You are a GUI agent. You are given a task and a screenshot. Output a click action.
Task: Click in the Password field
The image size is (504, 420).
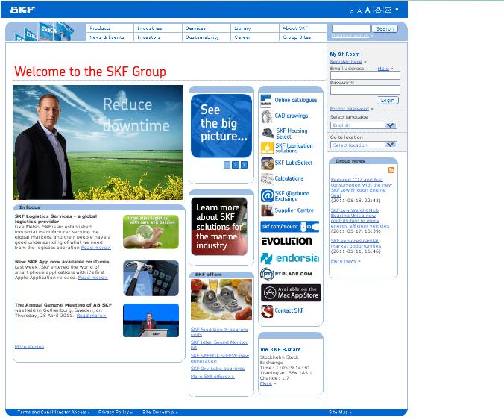(365, 90)
